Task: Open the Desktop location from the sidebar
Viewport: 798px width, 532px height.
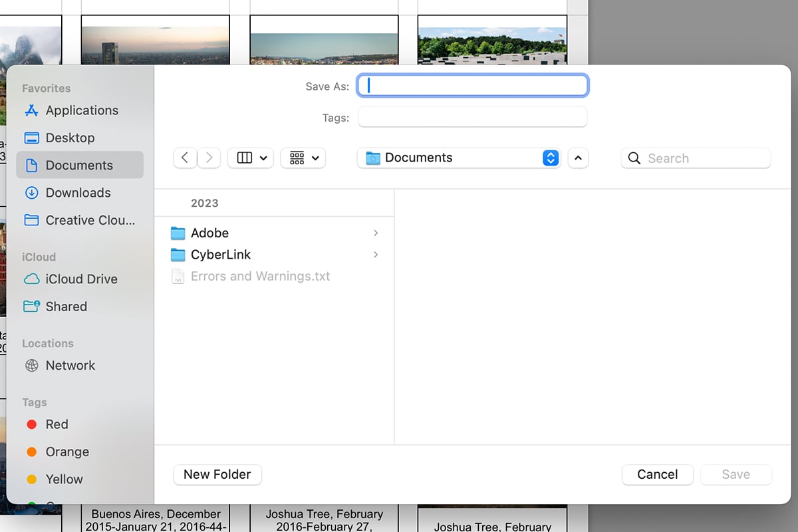Action: tap(69, 138)
